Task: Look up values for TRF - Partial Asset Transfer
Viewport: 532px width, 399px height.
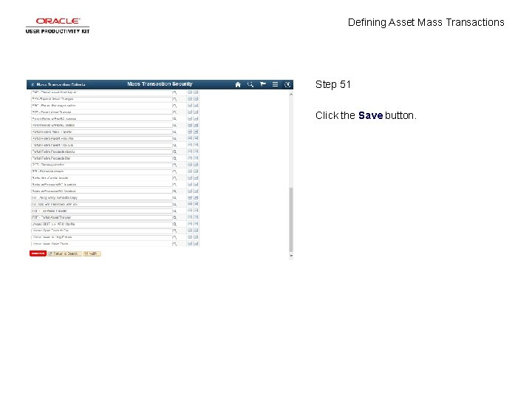Action: coord(174,217)
